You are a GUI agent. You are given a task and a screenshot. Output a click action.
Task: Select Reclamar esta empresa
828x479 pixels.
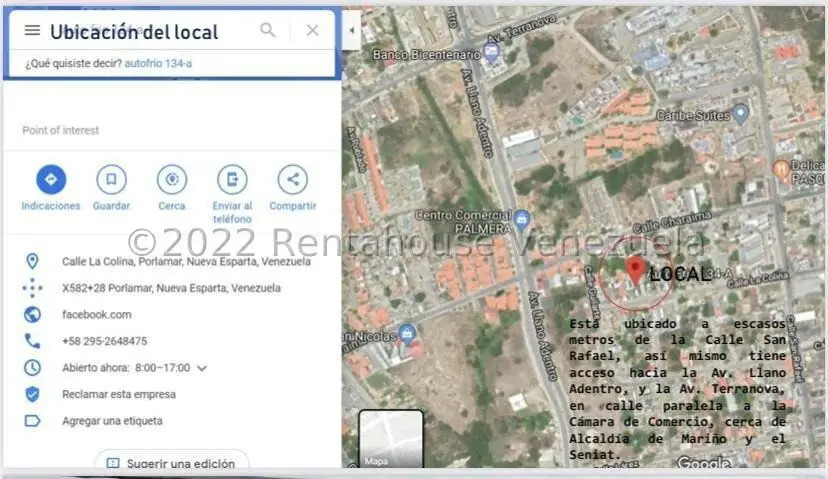(x=119, y=394)
